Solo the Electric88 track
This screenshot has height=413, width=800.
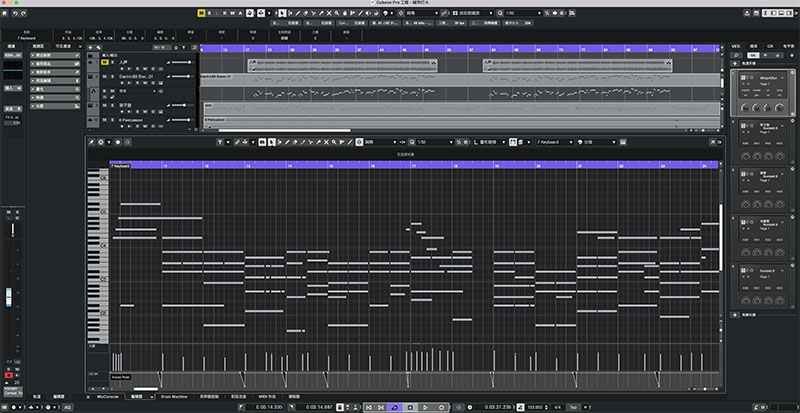point(112,77)
